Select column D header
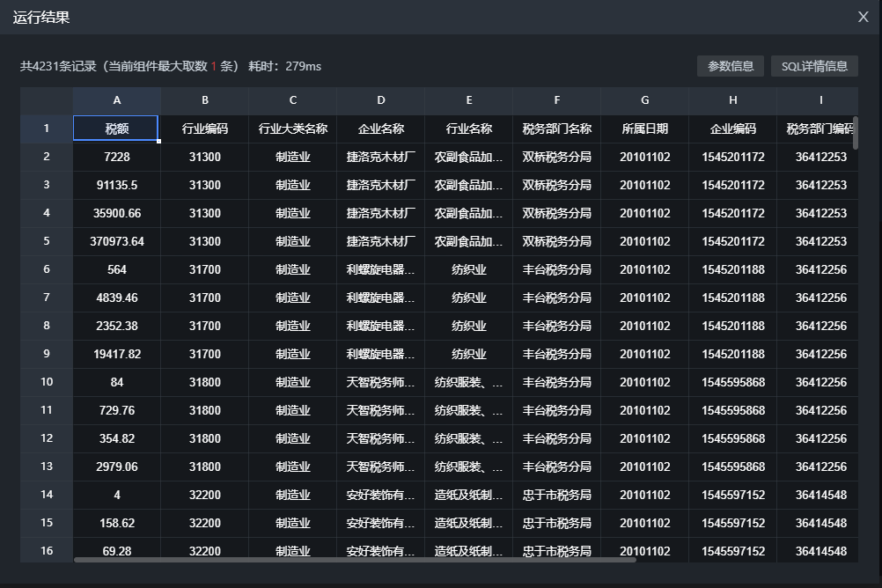882x588 pixels. tap(381, 100)
